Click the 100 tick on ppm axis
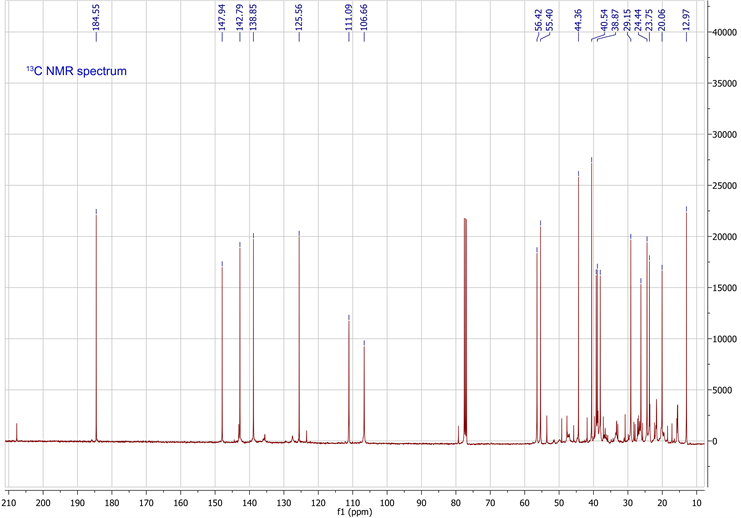741x518 pixels. click(x=387, y=503)
